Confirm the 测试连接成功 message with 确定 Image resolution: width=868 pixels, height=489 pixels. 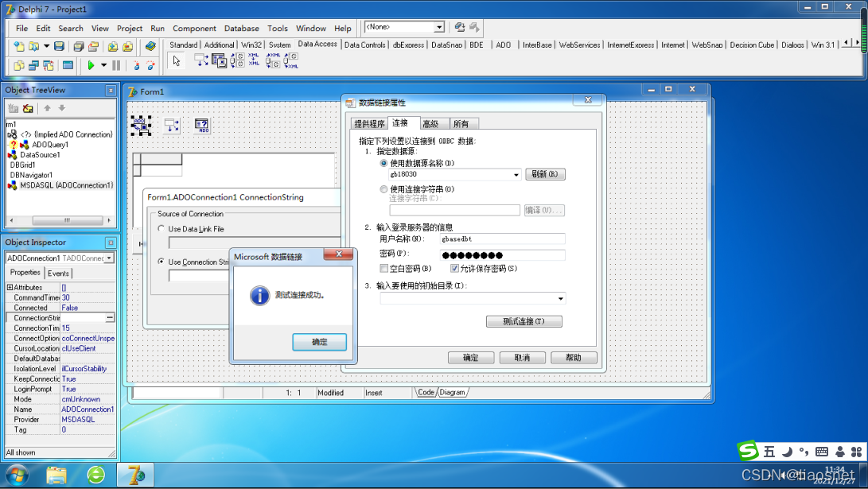click(x=319, y=342)
